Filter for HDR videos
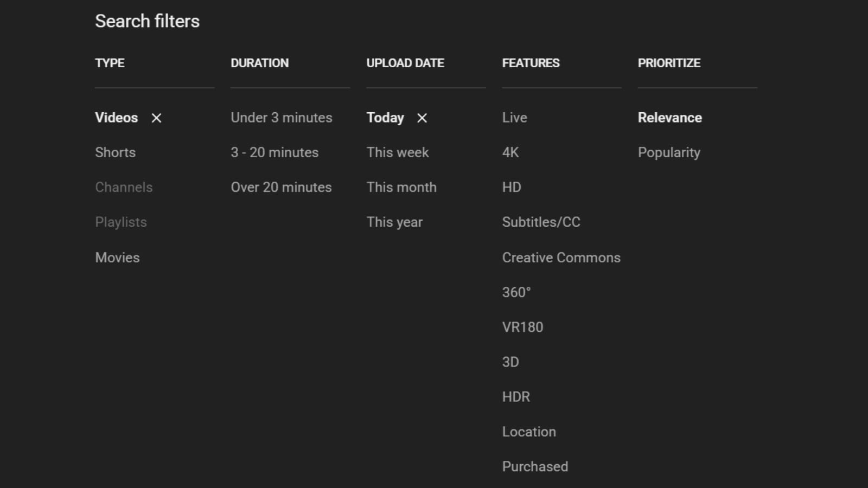The height and width of the screenshot is (488, 868). [x=516, y=396]
